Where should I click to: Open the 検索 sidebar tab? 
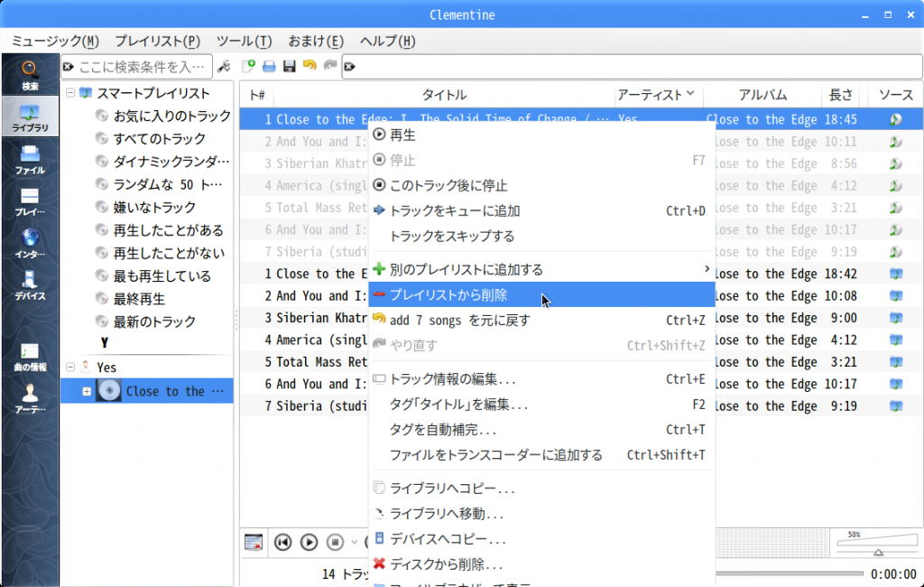[30, 76]
